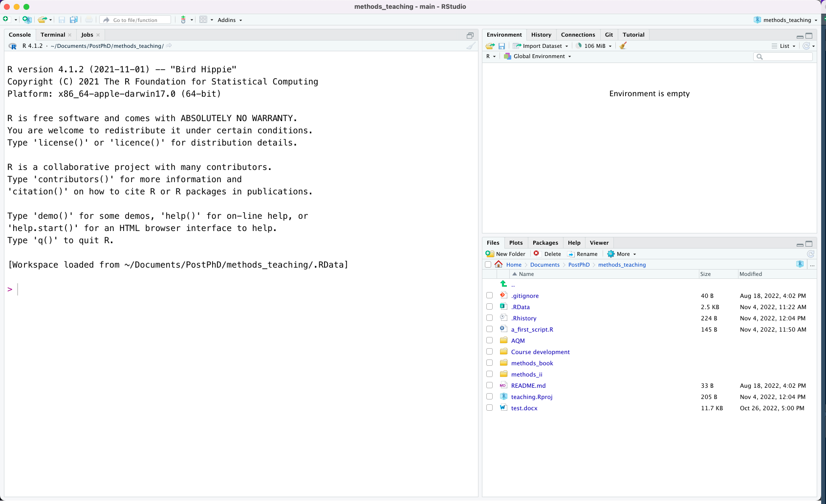Open the Terminal tab

53,34
